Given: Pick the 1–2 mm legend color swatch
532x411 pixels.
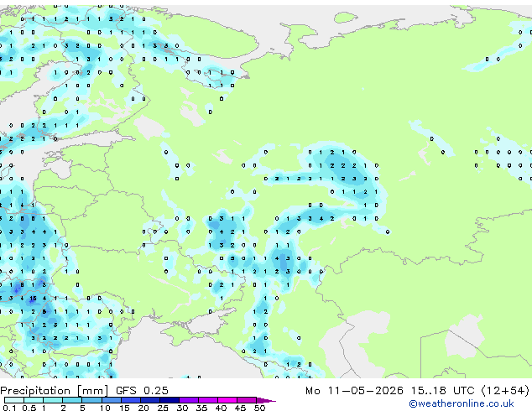Looking at the screenshot, I should pos(53,400).
